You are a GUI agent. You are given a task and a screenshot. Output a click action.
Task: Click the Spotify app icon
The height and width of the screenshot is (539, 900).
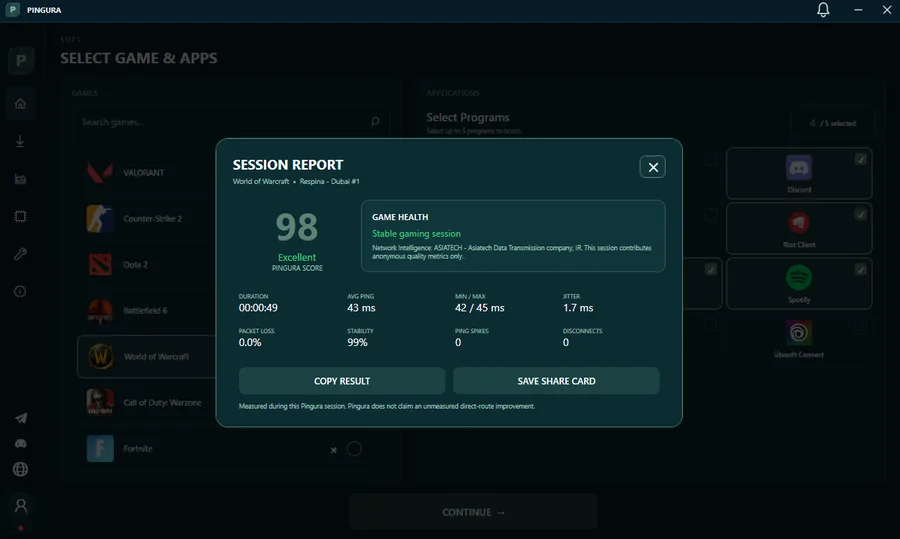[x=799, y=278]
